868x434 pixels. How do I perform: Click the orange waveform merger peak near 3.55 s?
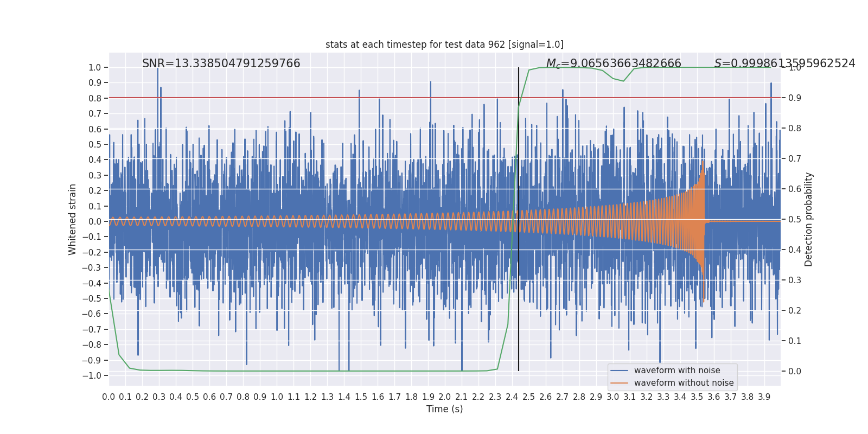[704, 163]
